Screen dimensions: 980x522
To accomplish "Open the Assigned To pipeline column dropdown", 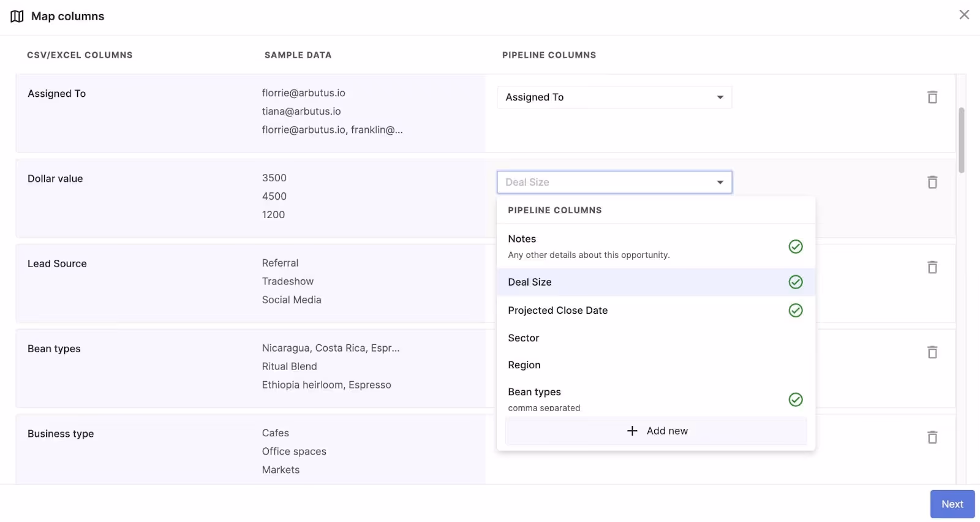I will click(x=614, y=97).
